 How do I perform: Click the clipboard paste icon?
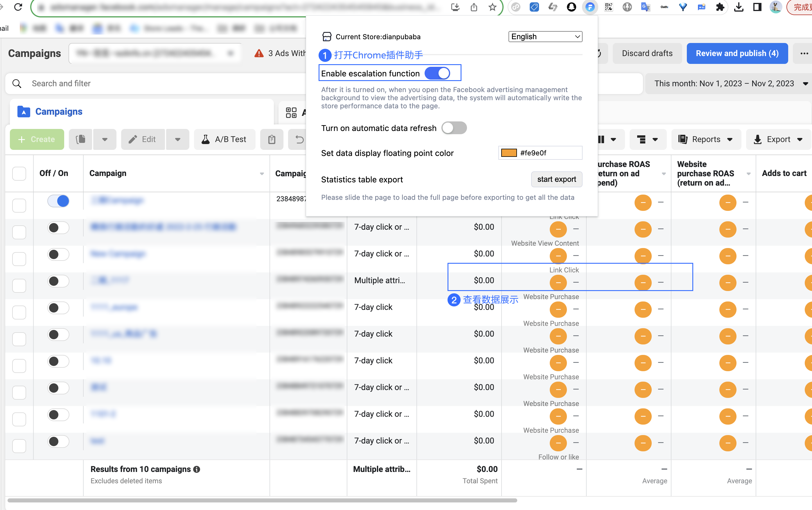point(272,139)
